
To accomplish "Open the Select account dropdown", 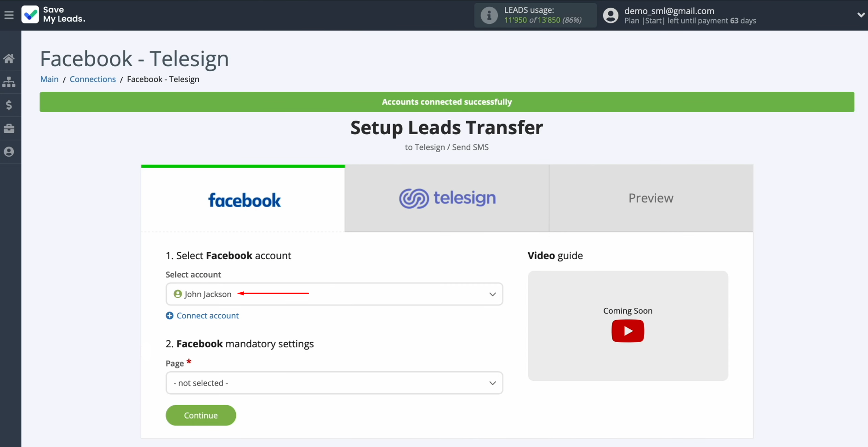I will [x=334, y=294].
